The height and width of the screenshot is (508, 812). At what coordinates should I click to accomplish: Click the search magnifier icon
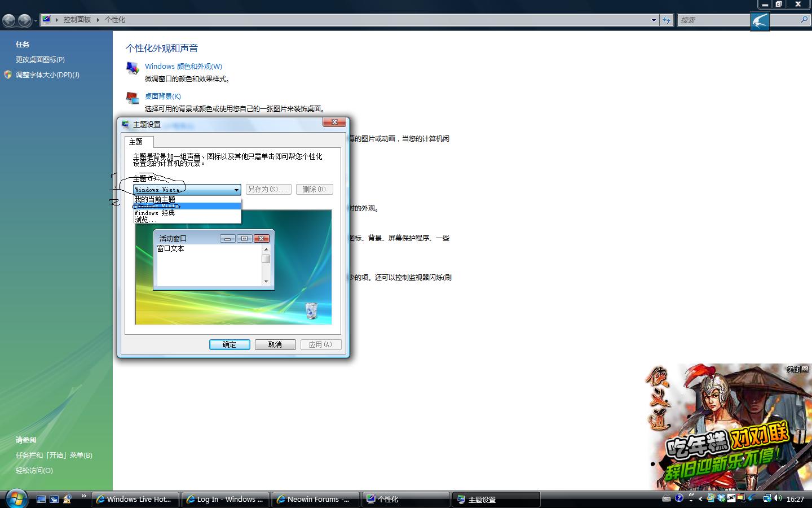coord(804,20)
